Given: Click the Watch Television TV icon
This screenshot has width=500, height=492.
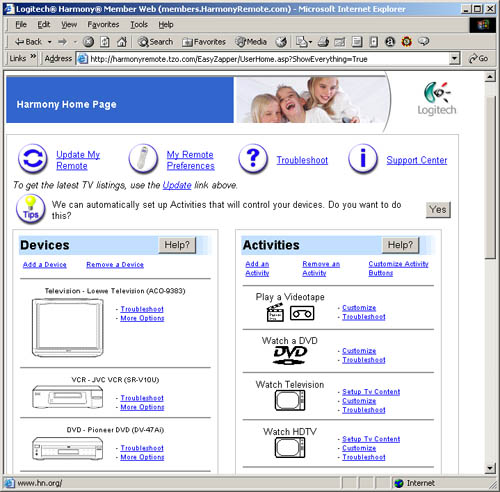Looking at the screenshot, I should coord(290,401).
